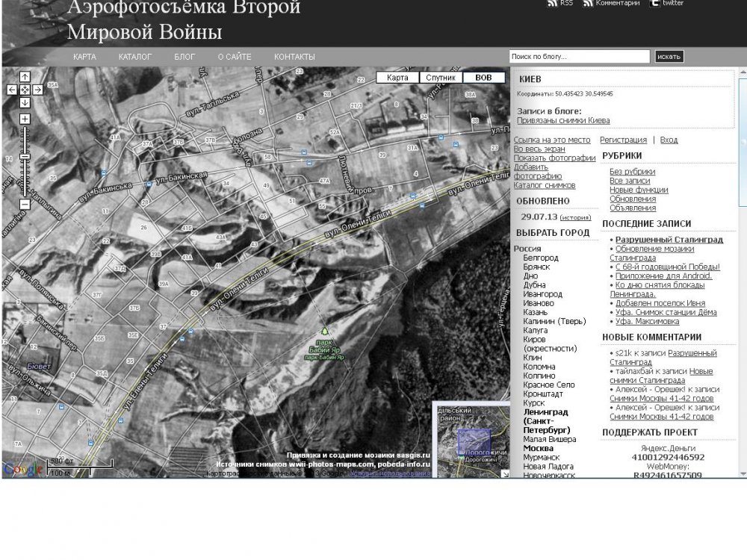Viewport: 747px width, 560px height.
Task: Open Без рубрики category
Action: tap(632, 172)
